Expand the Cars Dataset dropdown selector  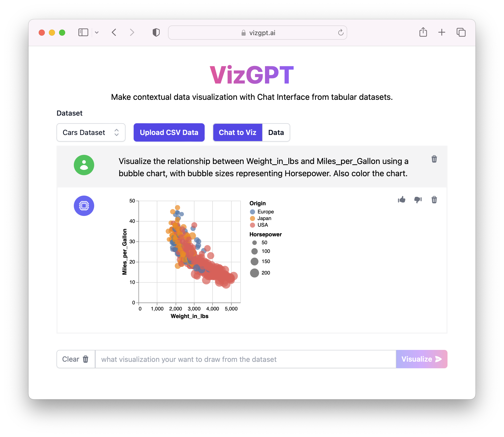coord(90,132)
